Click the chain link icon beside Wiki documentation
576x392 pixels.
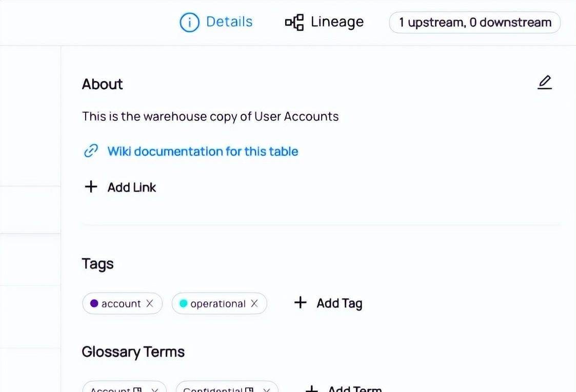[x=91, y=151]
